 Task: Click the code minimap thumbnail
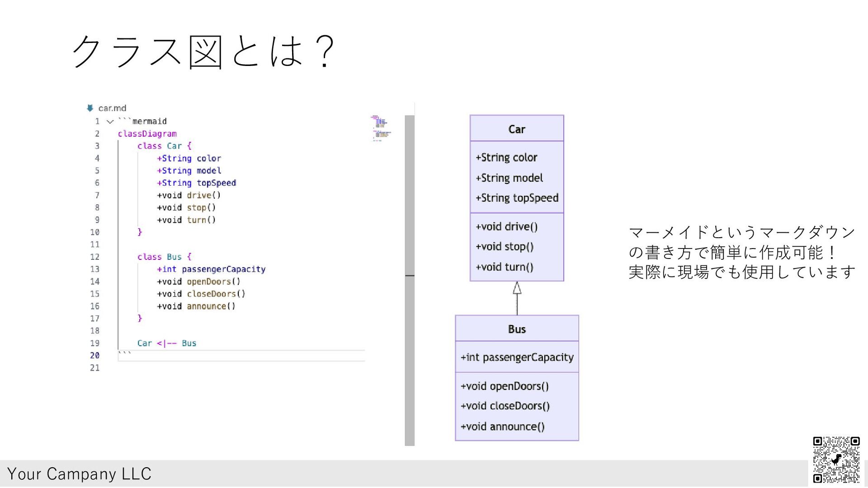pyautogui.click(x=381, y=128)
